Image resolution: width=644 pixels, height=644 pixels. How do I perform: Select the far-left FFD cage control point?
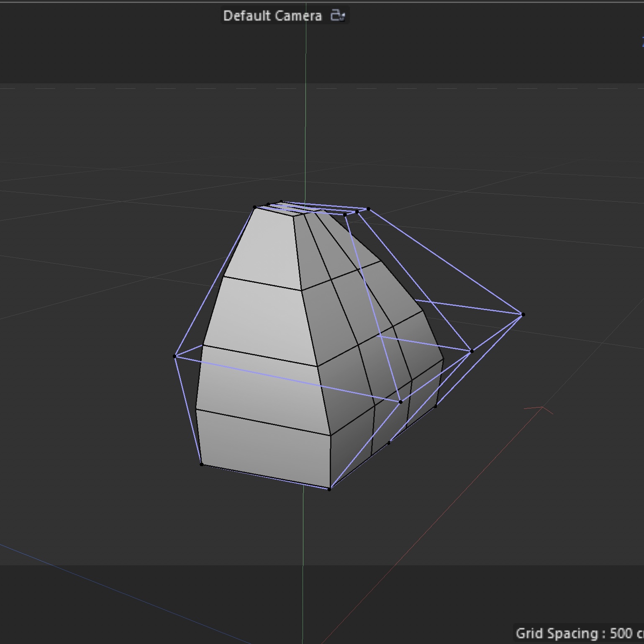click(175, 356)
